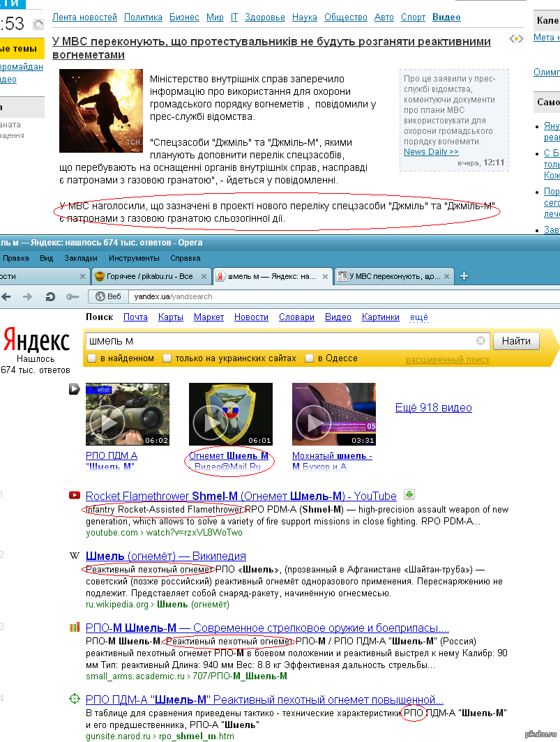This screenshot has width=560, height=742.
Task: Click the "Веб" address bar badge dropdown
Action: point(108,296)
